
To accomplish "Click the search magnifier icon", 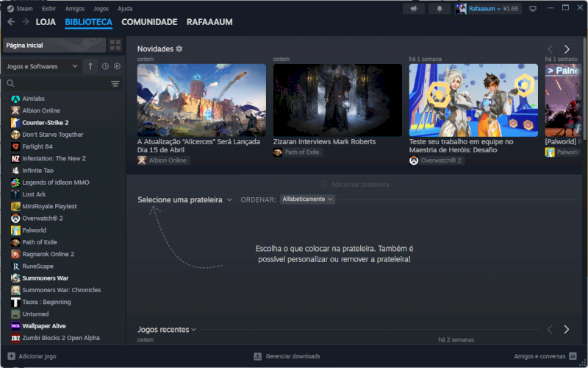I will pos(10,83).
